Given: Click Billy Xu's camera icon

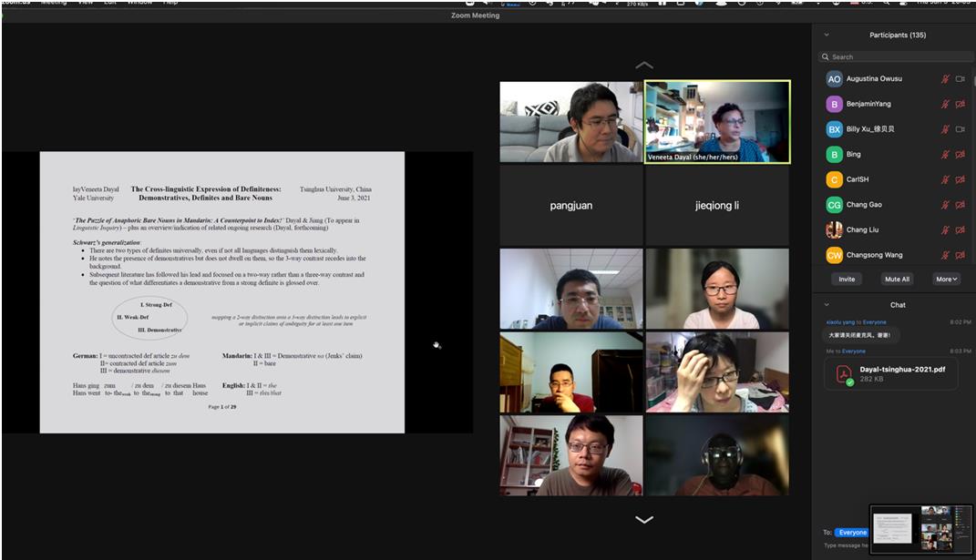Looking at the screenshot, I should click(x=961, y=129).
